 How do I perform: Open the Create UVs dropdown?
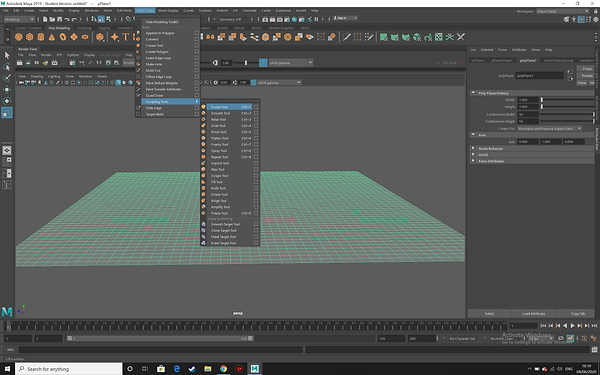(549, 129)
